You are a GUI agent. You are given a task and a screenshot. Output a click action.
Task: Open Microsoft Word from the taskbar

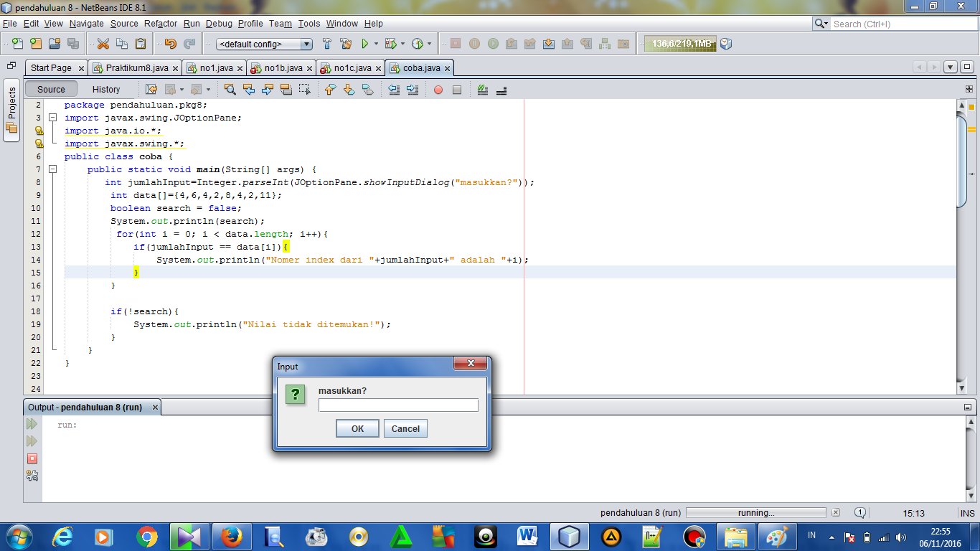click(527, 536)
